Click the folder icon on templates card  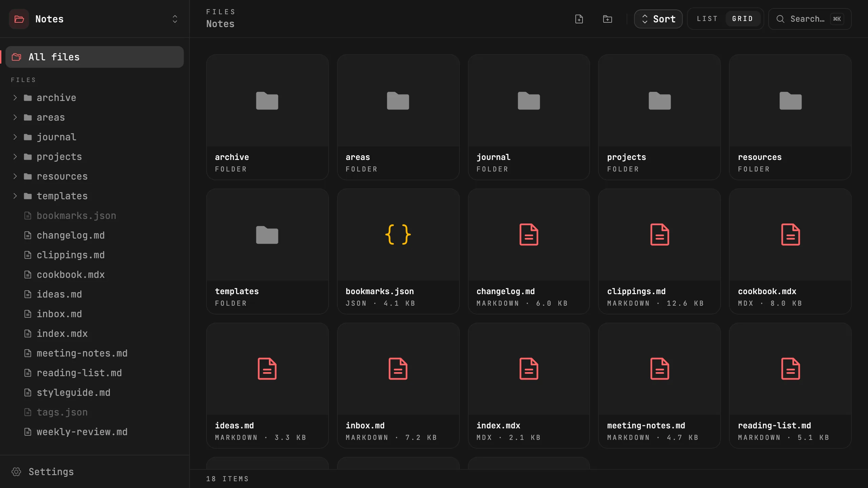click(x=267, y=235)
